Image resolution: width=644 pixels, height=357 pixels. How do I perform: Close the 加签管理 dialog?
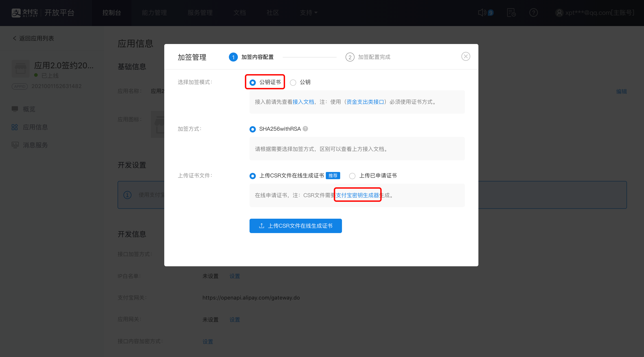point(466,56)
